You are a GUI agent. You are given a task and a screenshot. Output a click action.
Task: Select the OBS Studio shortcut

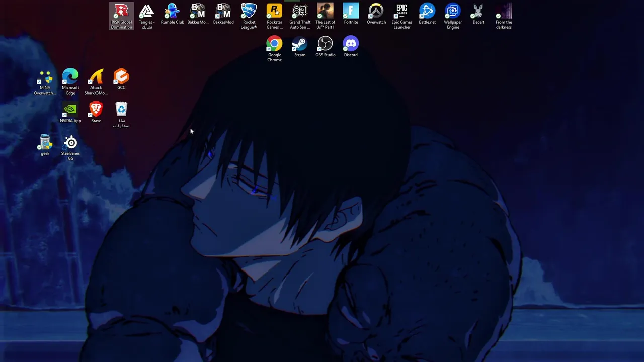pos(325,47)
